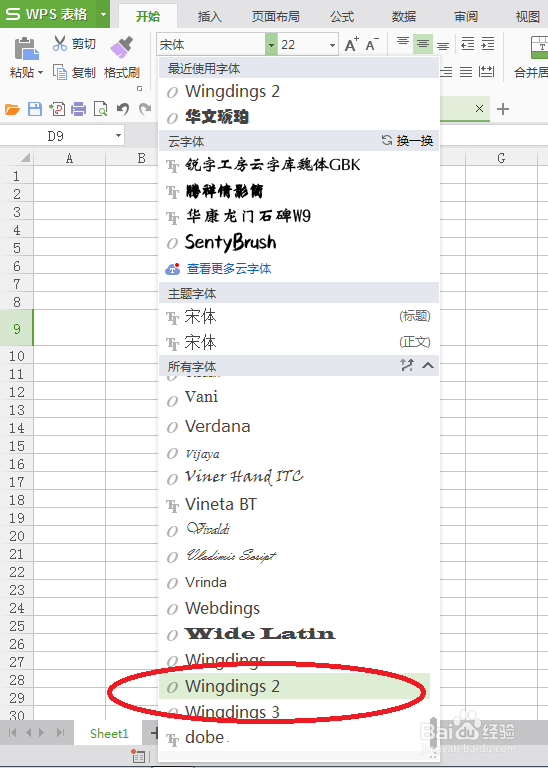Click the last sheet navigation arrow
This screenshot has width=548, height=768.
pyautogui.click(x=60, y=732)
